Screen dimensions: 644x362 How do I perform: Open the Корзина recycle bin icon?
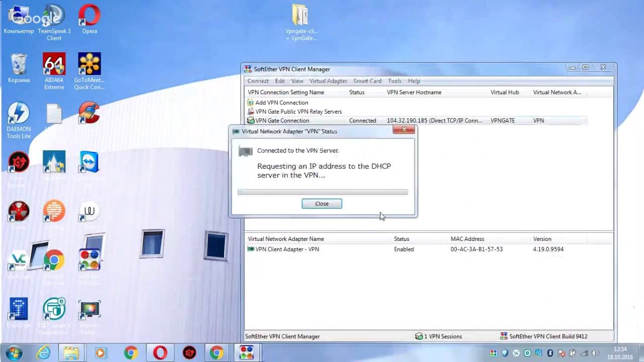point(19,68)
